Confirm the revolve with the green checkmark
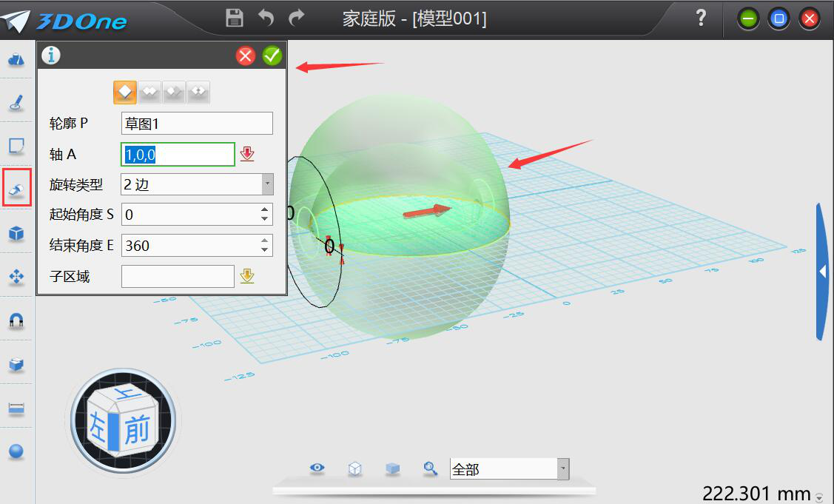Viewport: 834px width, 504px height. pyautogui.click(x=272, y=56)
